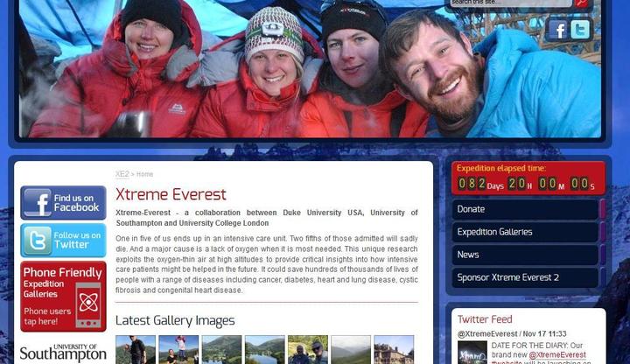The height and width of the screenshot is (364, 630).
Task: Tap the Phone Friendly Expedition Galleries banner
Action: pos(64,297)
